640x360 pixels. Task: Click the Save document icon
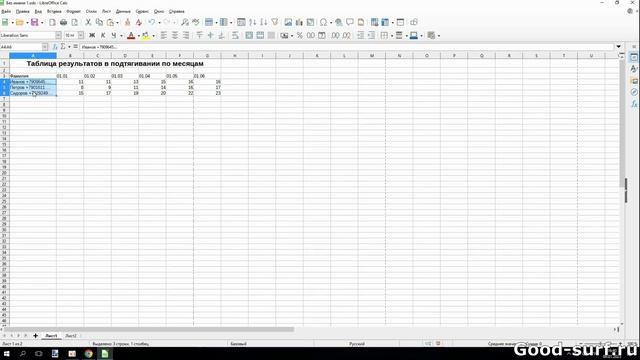(35, 22)
